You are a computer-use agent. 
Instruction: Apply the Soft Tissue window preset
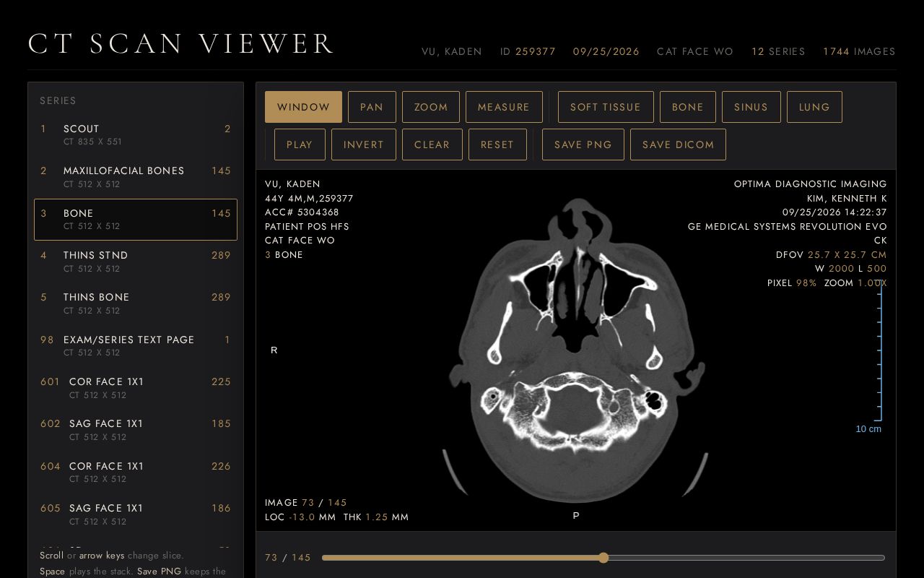(606, 107)
